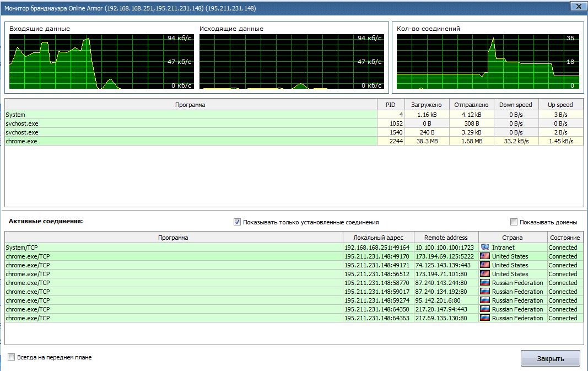Screen dimensions: 588x371
Task: Sort by the 'Down speed' column header
Action: click(515, 105)
